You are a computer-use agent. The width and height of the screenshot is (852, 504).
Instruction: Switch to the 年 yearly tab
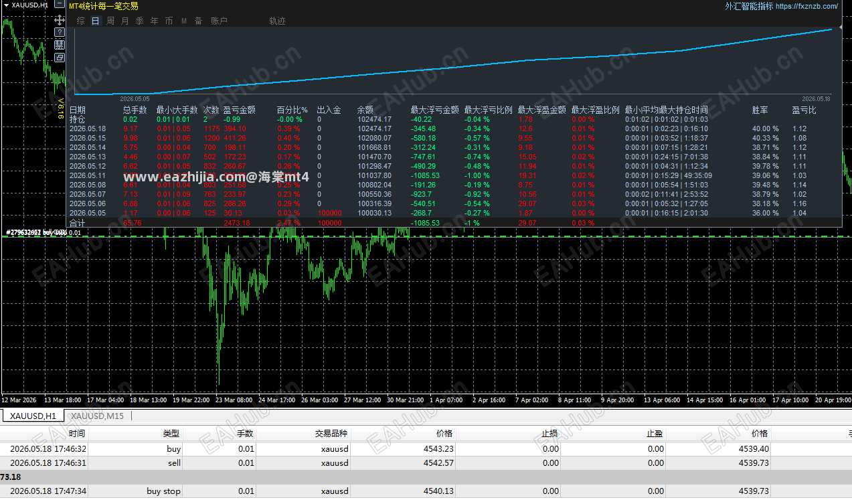154,21
